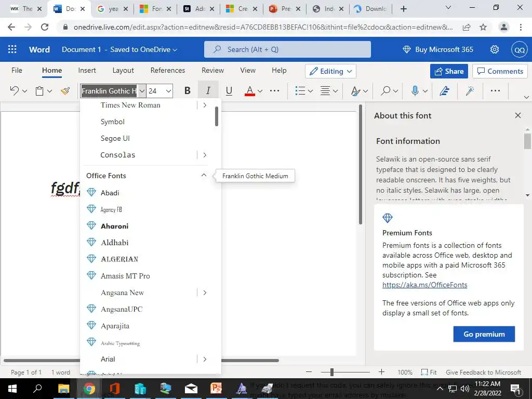Open the Styles icon
The height and width of the screenshot is (399, 532).
tap(355, 90)
